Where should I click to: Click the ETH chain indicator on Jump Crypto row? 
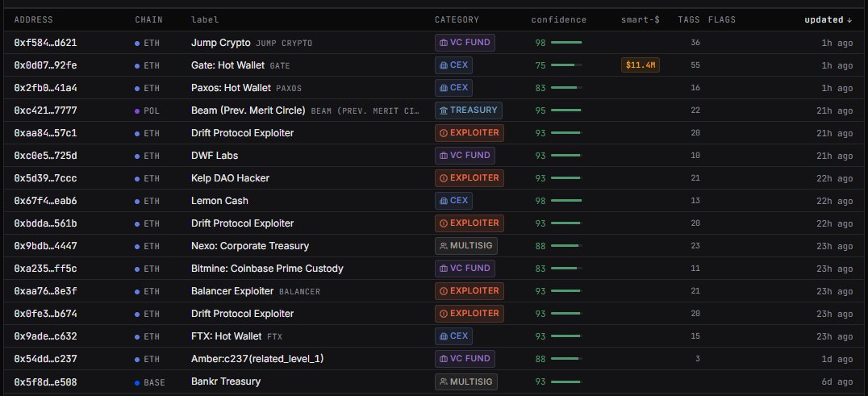pyautogui.click(x=147, y=43)
